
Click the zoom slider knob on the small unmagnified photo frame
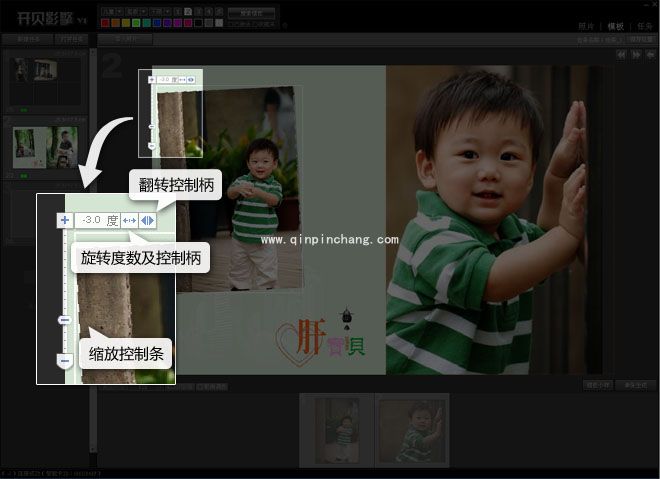(x=152, y=127)
